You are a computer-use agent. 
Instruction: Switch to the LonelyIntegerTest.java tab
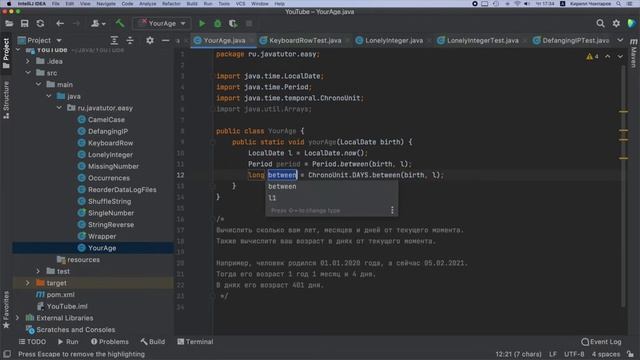482,40
